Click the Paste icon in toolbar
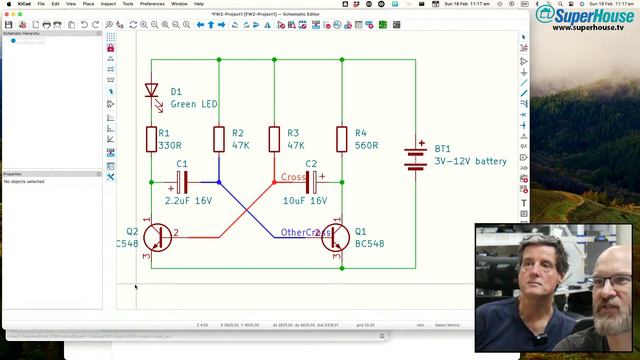The image size is (640, 360). (x=71, y=25)
